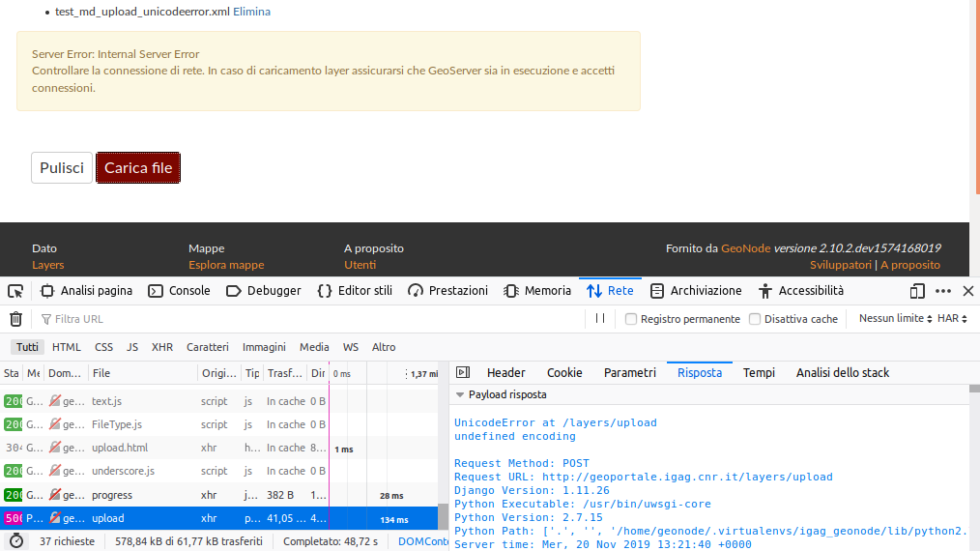Select the upload.html request row
Screen dimensions: 980x551
218,448
